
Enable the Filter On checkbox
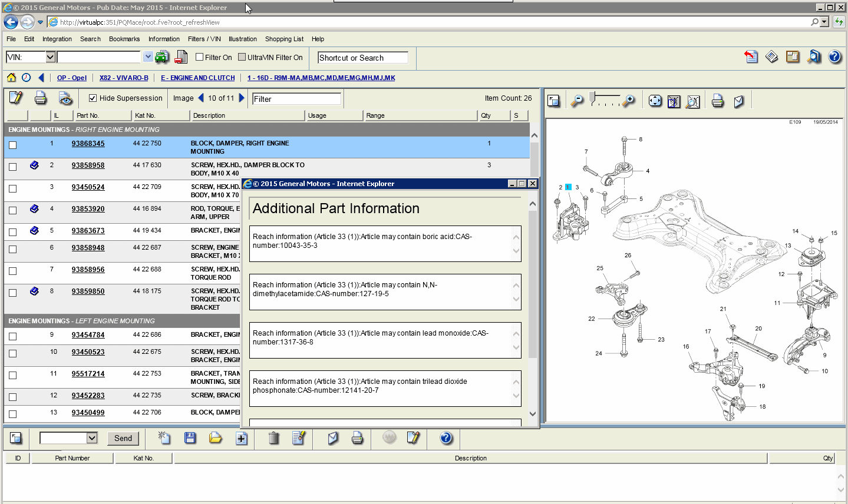click(200, 57)
